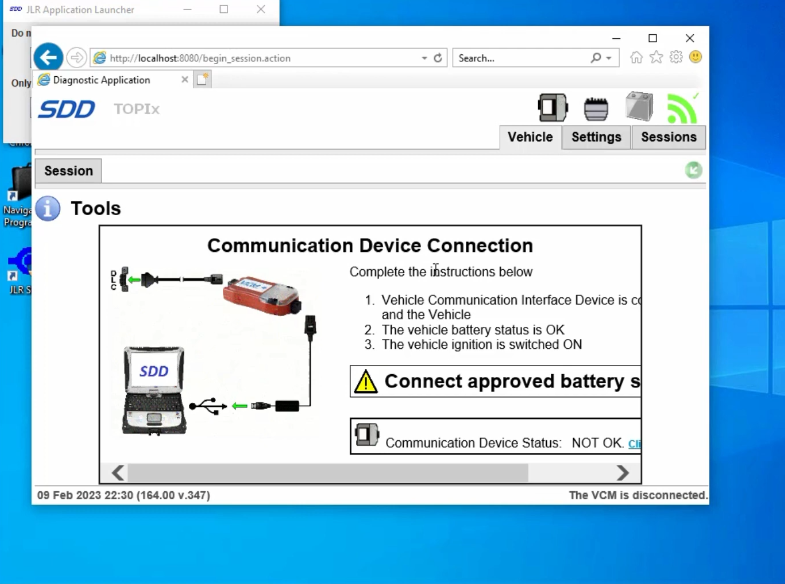Viewport: 785px width, 584px height.
Task: Click the date and version status text
Action: 124,495
